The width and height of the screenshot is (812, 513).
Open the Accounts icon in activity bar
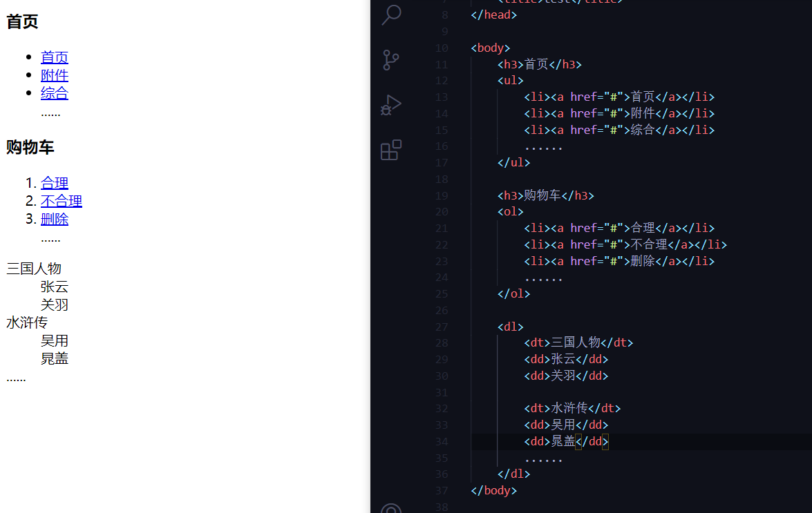[391, 508]
